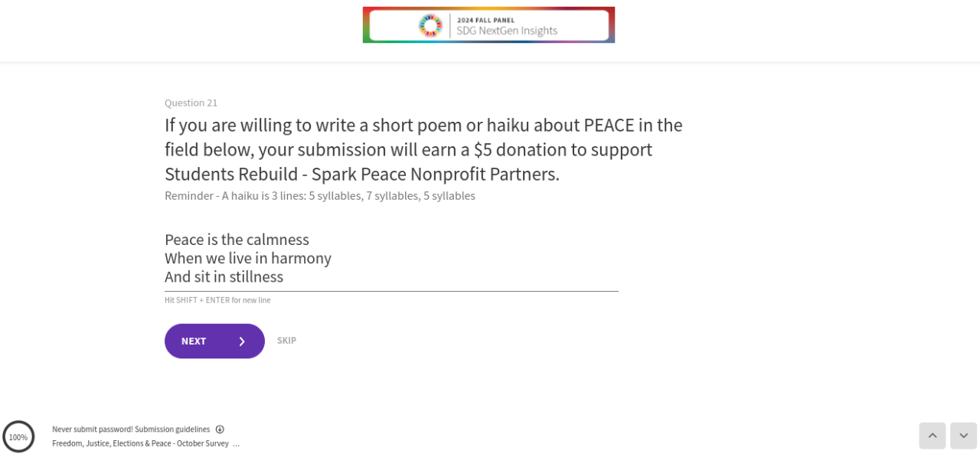Viewport: 980px width, 464px height.
Task: Click the 'Never submit password!' warning text
Action: (x=92, y=430)
